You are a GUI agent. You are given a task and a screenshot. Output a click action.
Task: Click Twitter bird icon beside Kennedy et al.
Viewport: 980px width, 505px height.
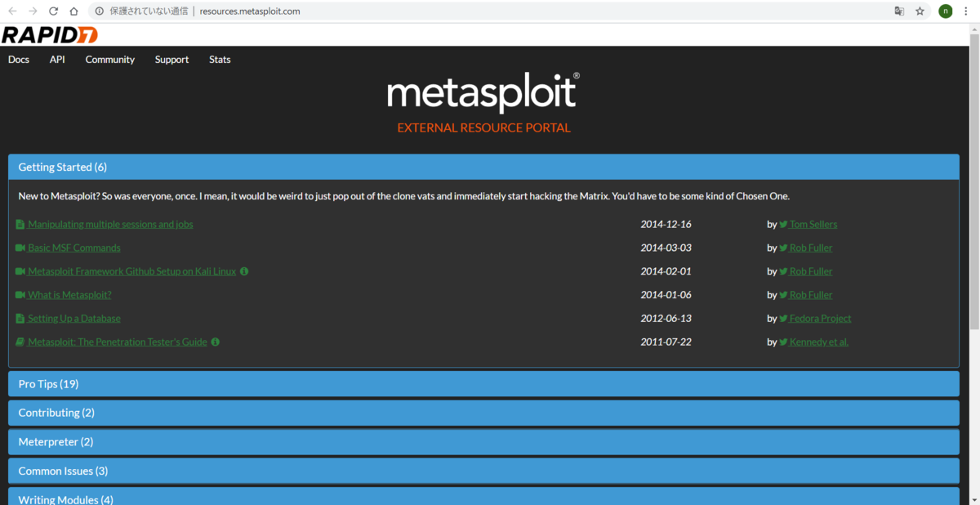(783, 342)
